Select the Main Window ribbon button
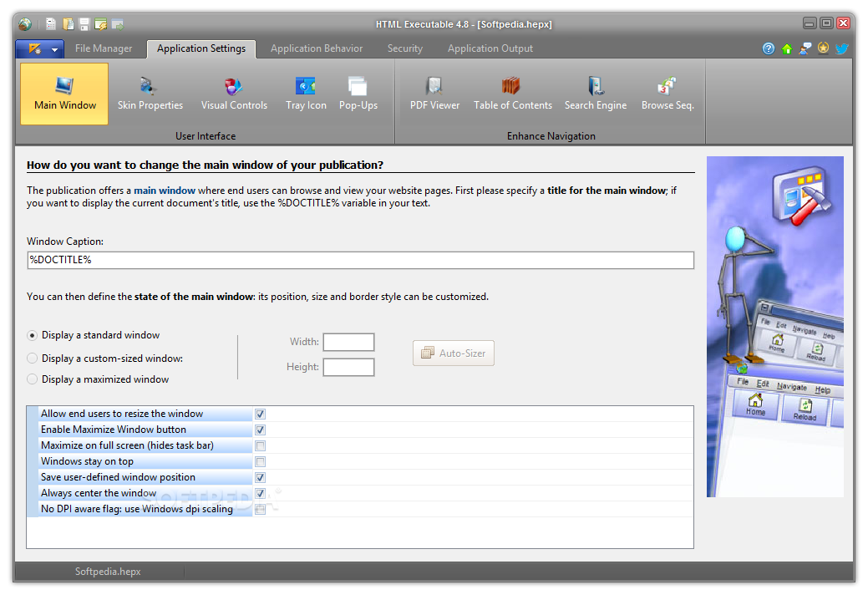The image size is (868, 595). (x=65, y=94)
